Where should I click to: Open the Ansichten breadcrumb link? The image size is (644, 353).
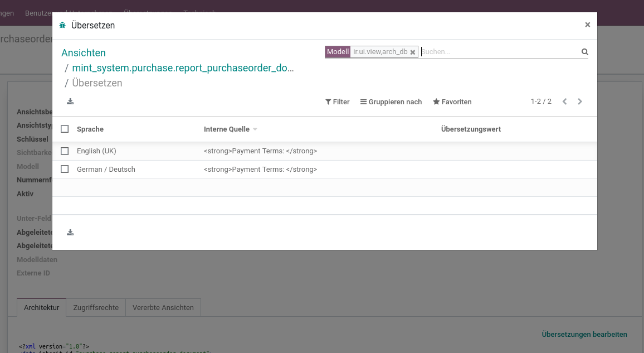(84, 53)
